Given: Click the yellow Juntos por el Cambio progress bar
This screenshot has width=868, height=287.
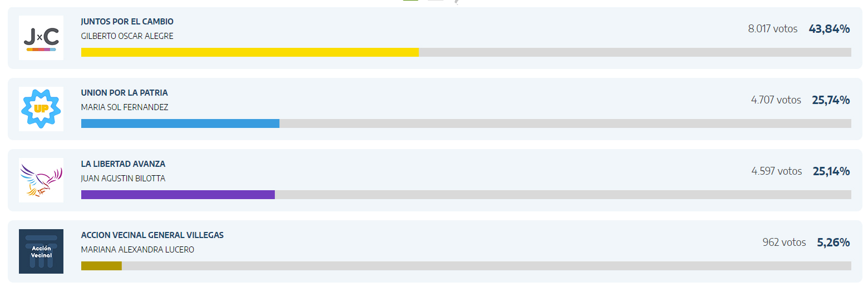Looking at the screenshot, I should coord(250,52).
